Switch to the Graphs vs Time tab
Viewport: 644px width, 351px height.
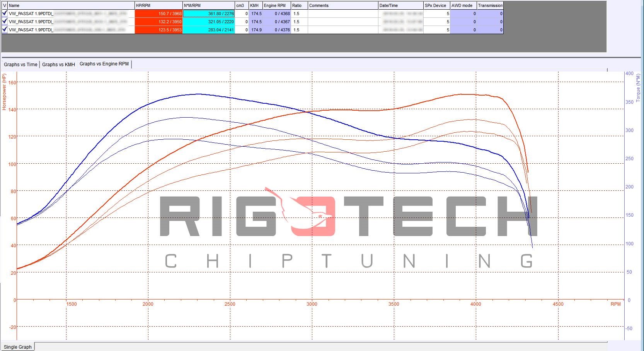(x=20, y=65)
